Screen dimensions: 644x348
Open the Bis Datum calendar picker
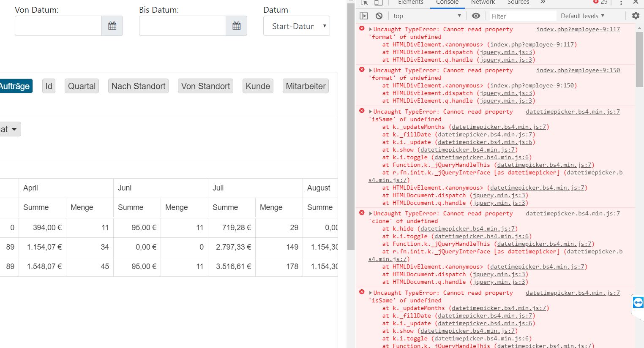237,25
